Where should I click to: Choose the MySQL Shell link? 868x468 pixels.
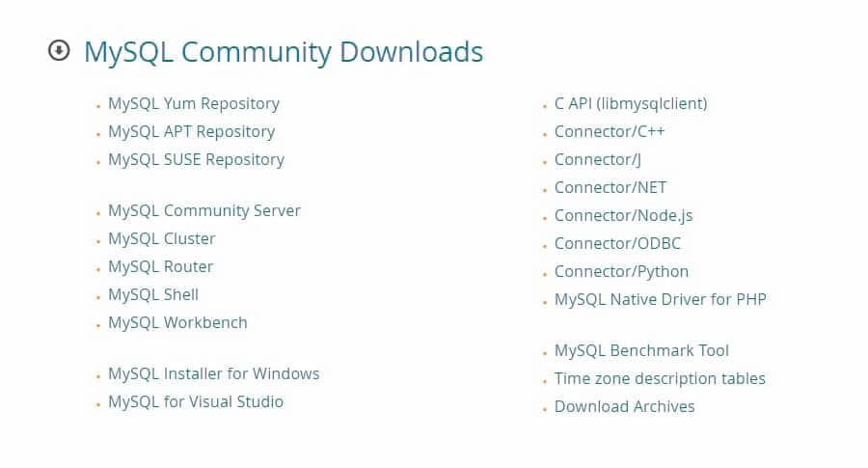[x=152, y=294]
